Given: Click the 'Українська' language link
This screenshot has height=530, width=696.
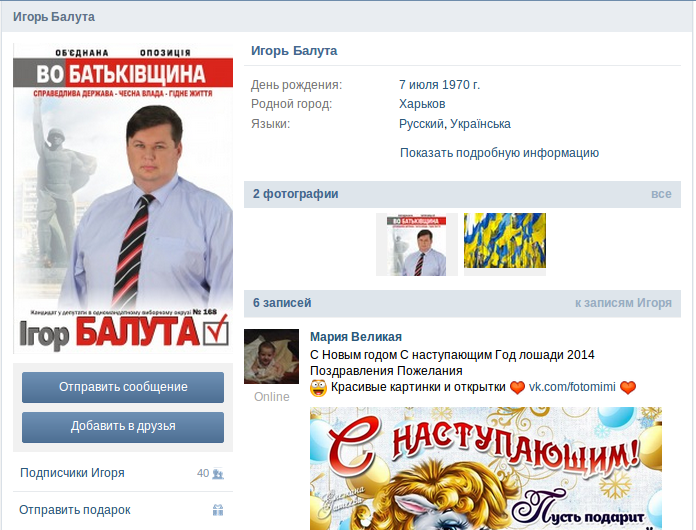Looking at the screenshot, I should [480, 123].
